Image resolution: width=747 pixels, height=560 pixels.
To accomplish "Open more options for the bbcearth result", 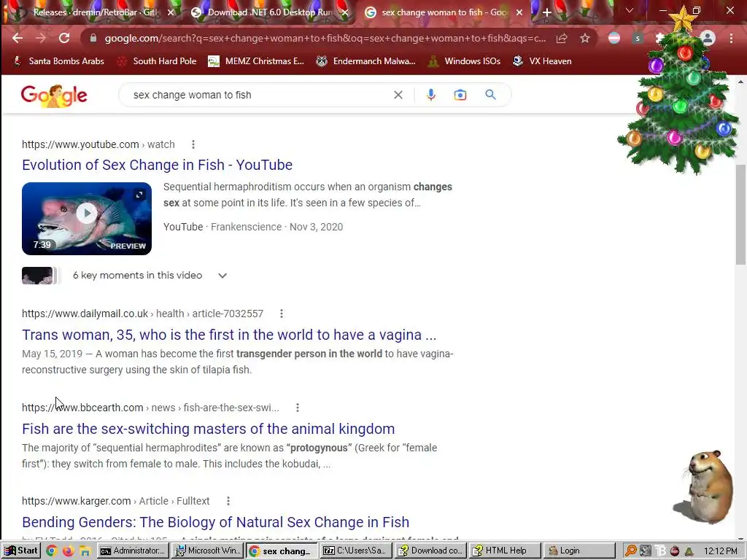I will click(x=298, y=408).
